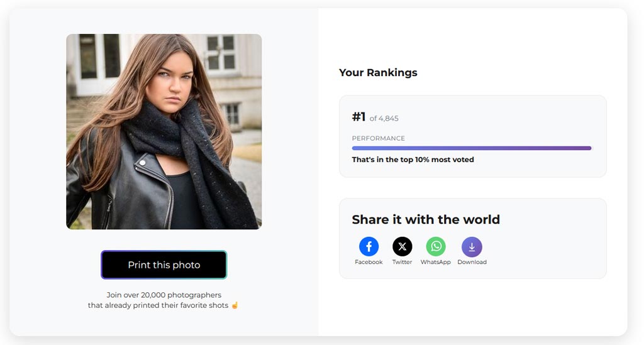Click the Your Rankings heading
Screen dimensions: 644x345
(378, 72)
